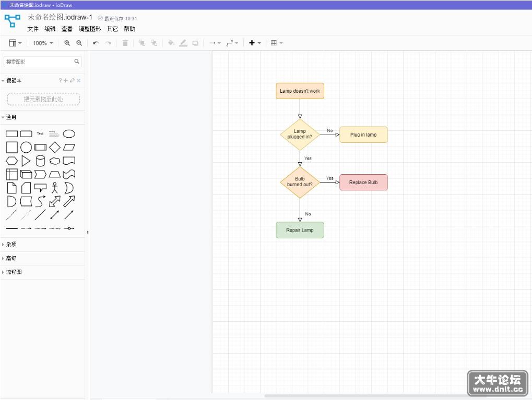Open the table dropdown in toolbar
This screenshot has width=532, height=400.
[x=277, y=43]
